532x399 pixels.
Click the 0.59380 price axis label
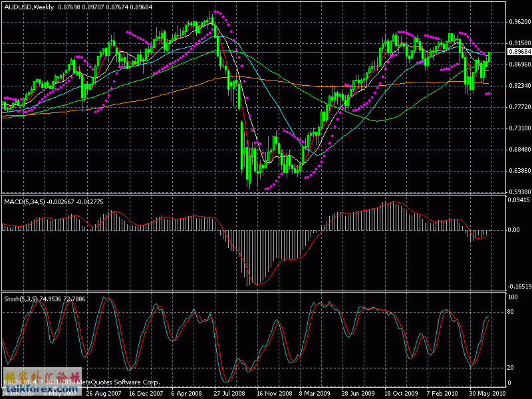click(520, 192)
